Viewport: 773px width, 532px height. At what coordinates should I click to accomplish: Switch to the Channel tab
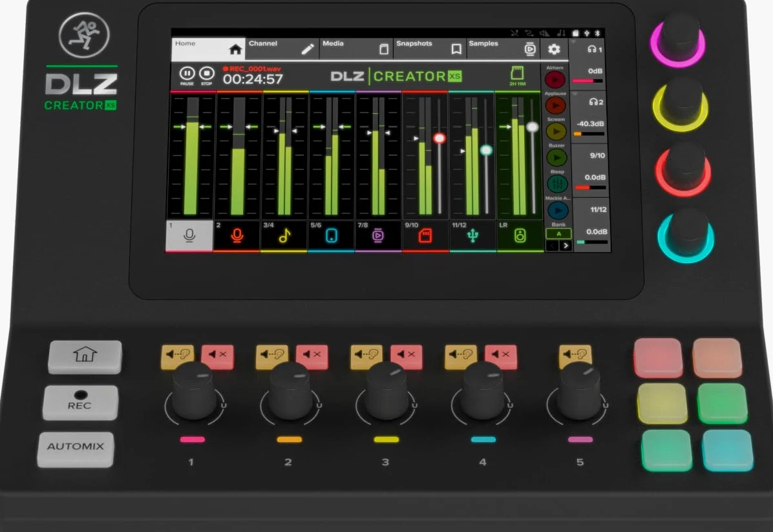(282, 49)
